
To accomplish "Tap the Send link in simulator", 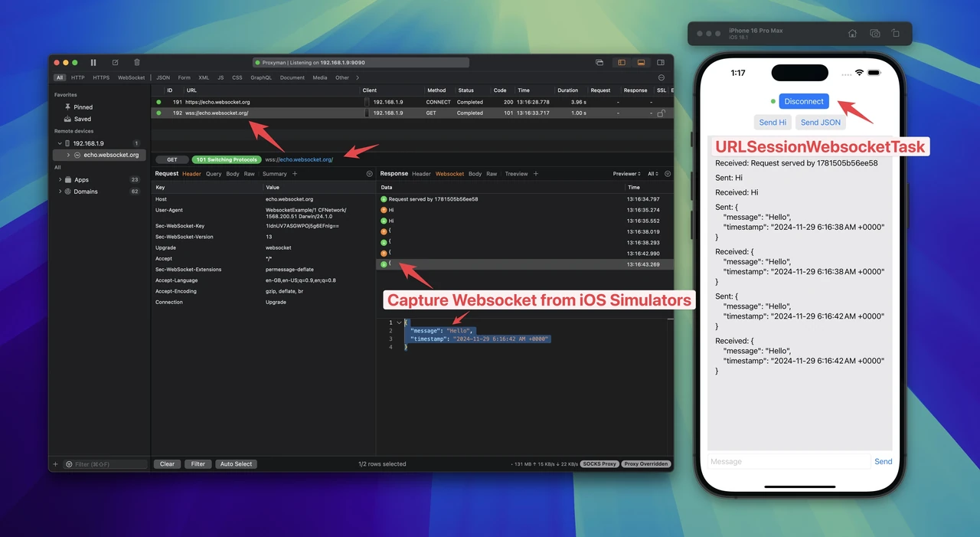I will 884,462.
